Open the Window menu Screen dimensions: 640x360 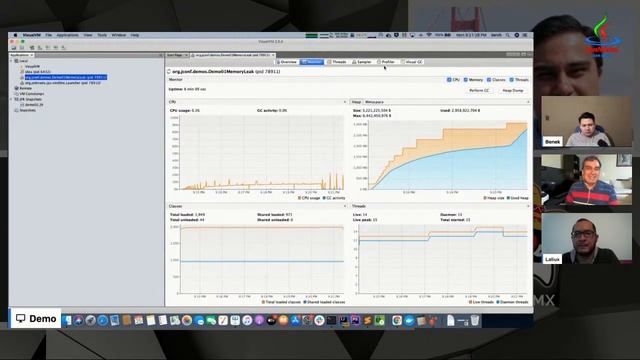(x=119, y=35)
